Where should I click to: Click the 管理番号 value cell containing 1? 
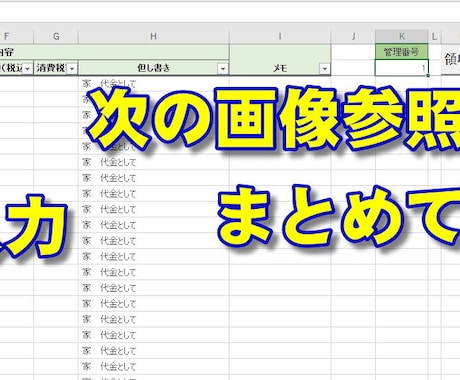pos(402,68)
